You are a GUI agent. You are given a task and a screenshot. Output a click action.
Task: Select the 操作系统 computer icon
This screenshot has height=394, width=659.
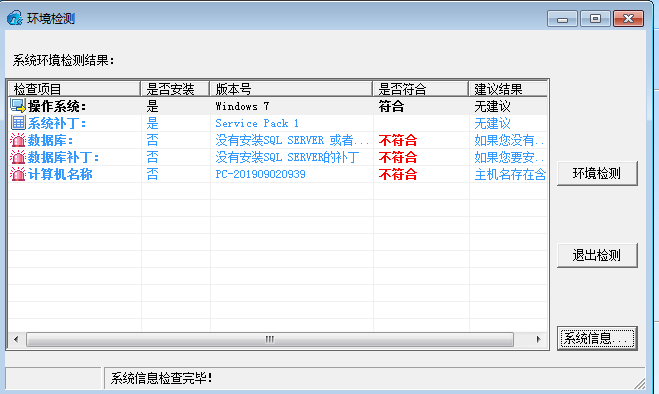[x=18, y=106]
